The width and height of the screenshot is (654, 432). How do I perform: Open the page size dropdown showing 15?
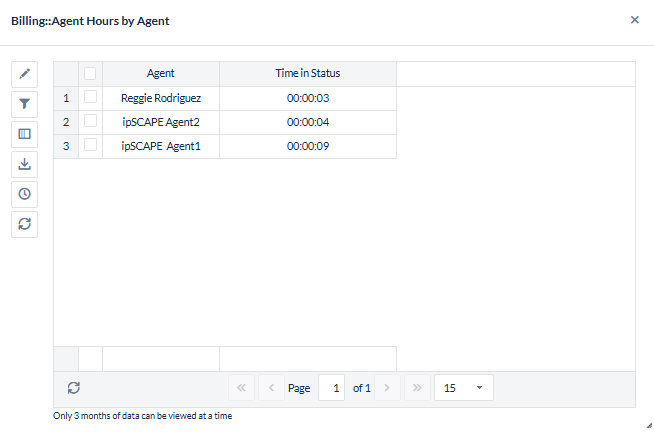pyautogui.click(x=464, y=388)
